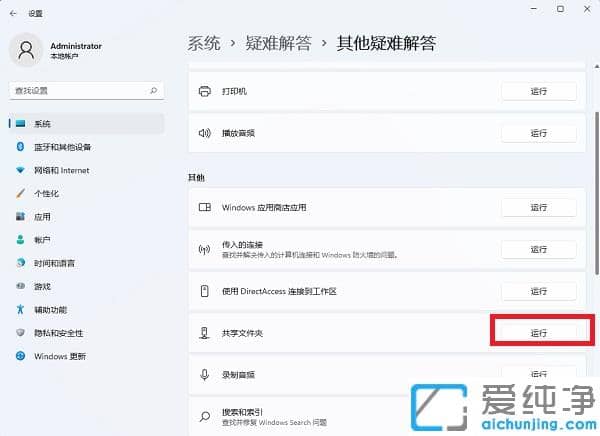Run the Windows Store Apps troubleshooter
This screenshot has height=436, width=600.
(x=538, y=207)
